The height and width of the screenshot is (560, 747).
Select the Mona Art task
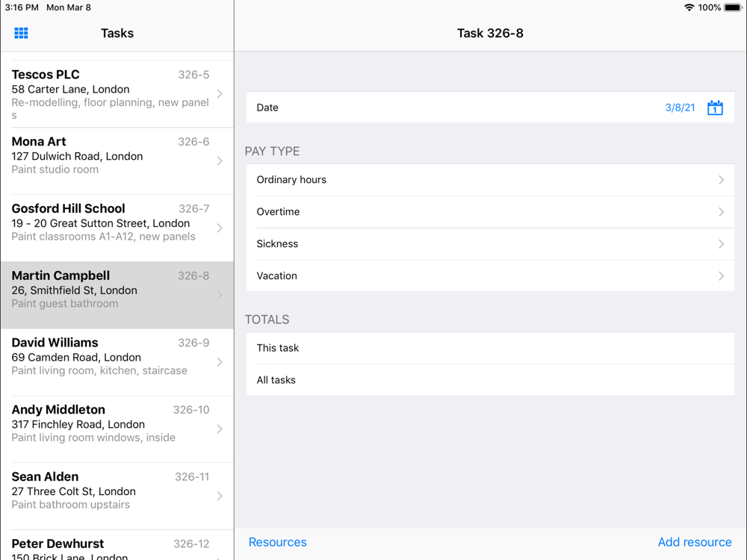pyautogui.click(x=117, y=161)
